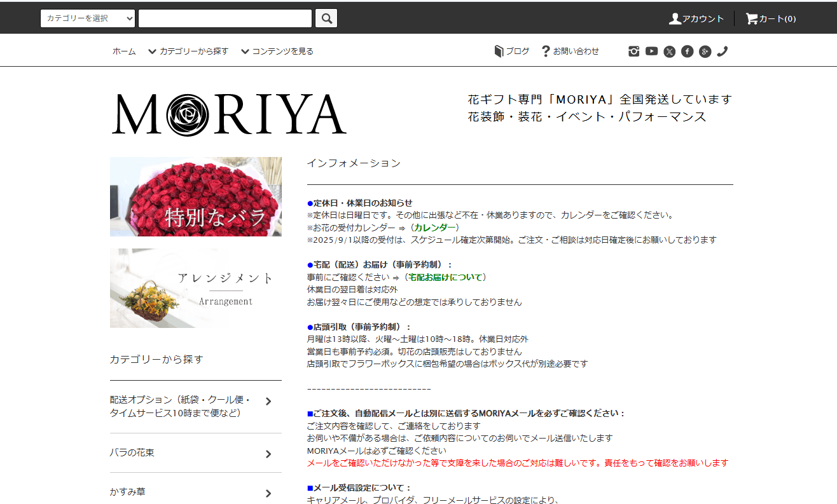Image resolution: width=837 pixels, height=504 pixels.
Task: Open the shopping cart icon
Action: (x=752, y=18)
